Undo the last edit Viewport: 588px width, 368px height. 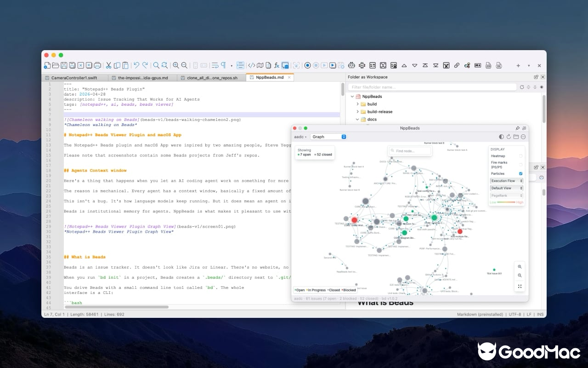tap(137, 65)
